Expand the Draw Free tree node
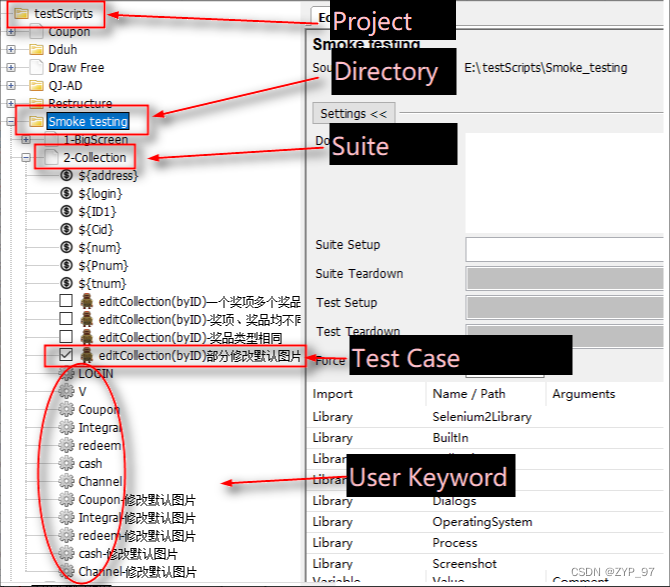 pyautogui.click(x=11, y=68)
